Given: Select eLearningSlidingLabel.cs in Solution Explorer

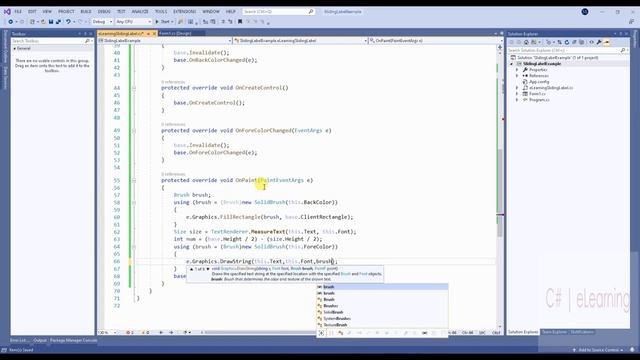Looking at the screenshot, I should (x=551, y=88).
